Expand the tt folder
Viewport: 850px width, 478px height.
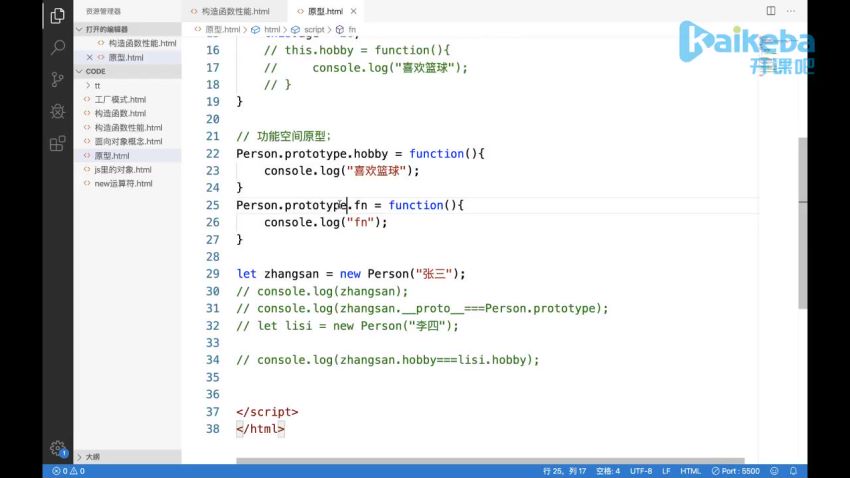coord(128,86)
